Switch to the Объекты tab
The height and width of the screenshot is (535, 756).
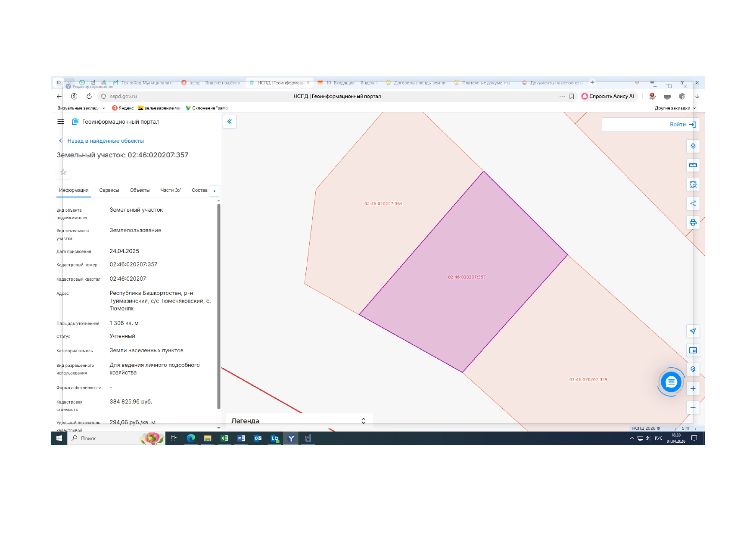[x=140, y=190]
